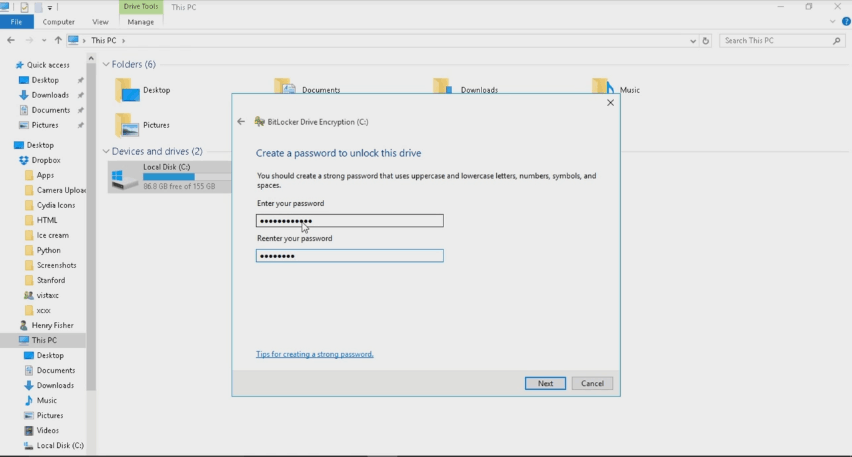The width and height of the screenshot is (852, 457).
Task: Select This PC in the navigation pane
Action: 43,340
